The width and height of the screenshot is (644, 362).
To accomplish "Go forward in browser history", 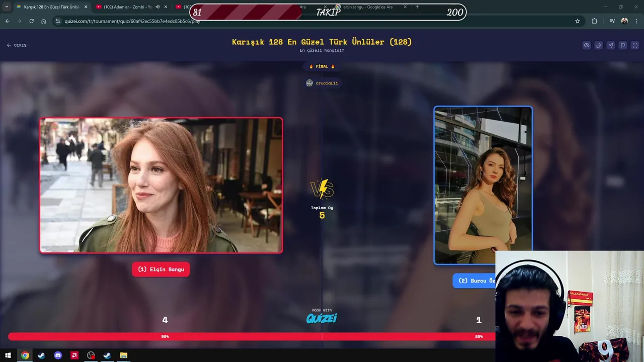I will (19, 21).
